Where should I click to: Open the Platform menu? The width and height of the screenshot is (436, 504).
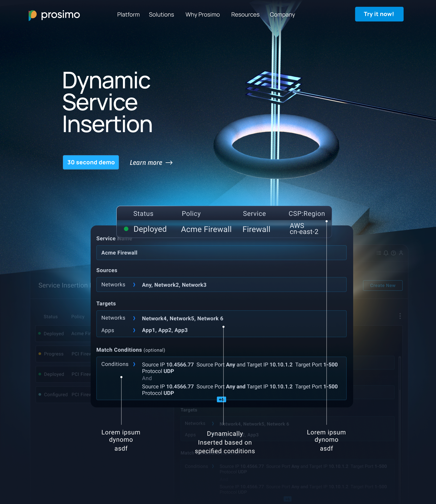pos(128,15)
